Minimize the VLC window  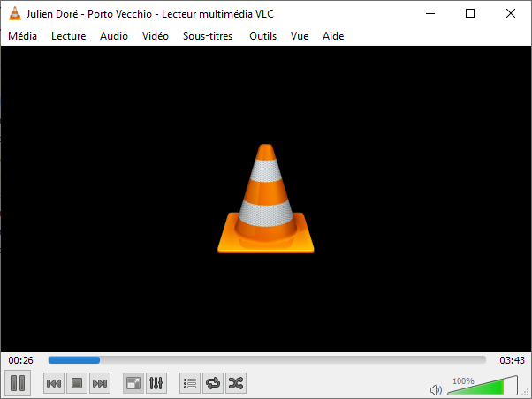[430, 13]
